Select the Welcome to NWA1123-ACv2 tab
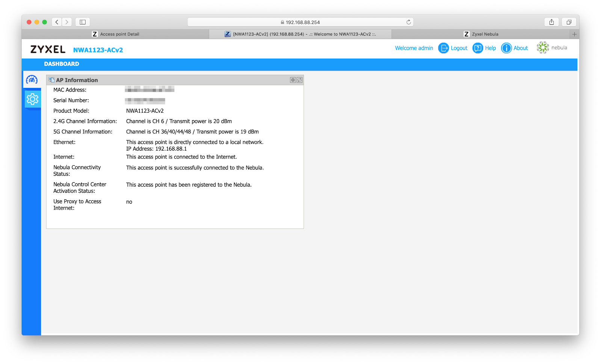Screen dimensions: 601x364 coord(300,34)
